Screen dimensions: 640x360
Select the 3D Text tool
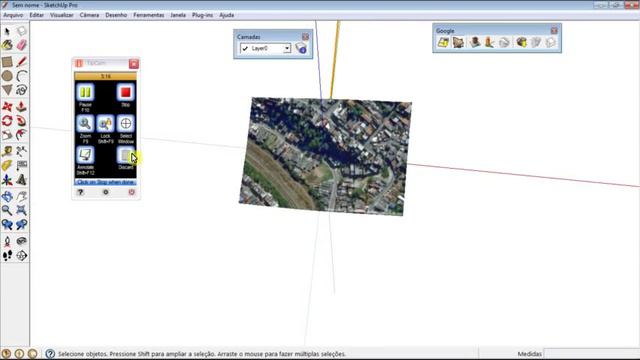[22, 180]
